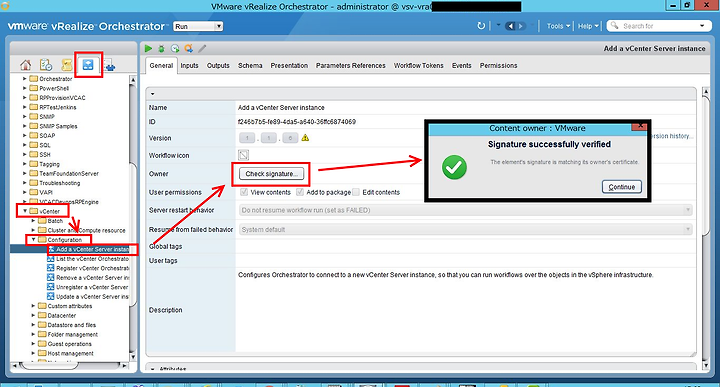Select the Cluster and Compute resource folder

[86, 230]
